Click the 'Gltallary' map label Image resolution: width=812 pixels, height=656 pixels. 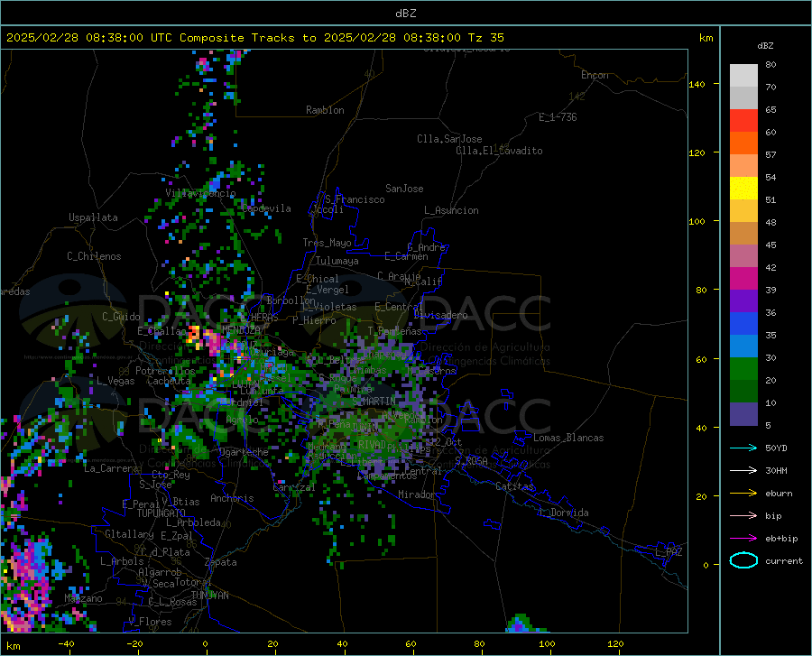[129, 534]
